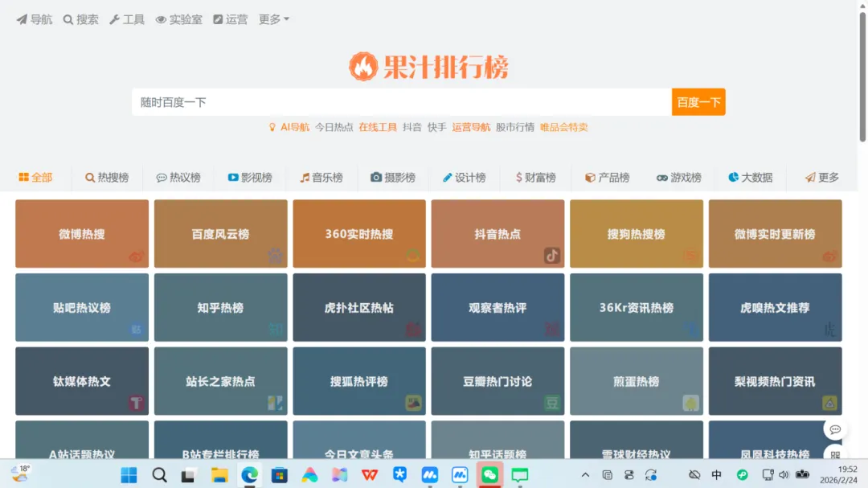Switch to the 摄影榜 tab
This screenshot has height=488, width=868.
(x=393, y=177)
